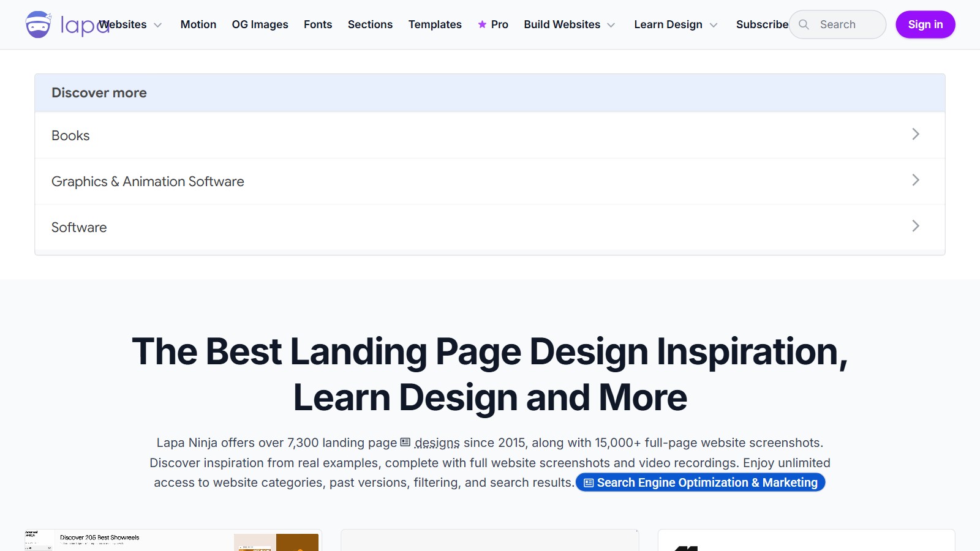
Task: Go to the Pro page
Action: point(493,24)
